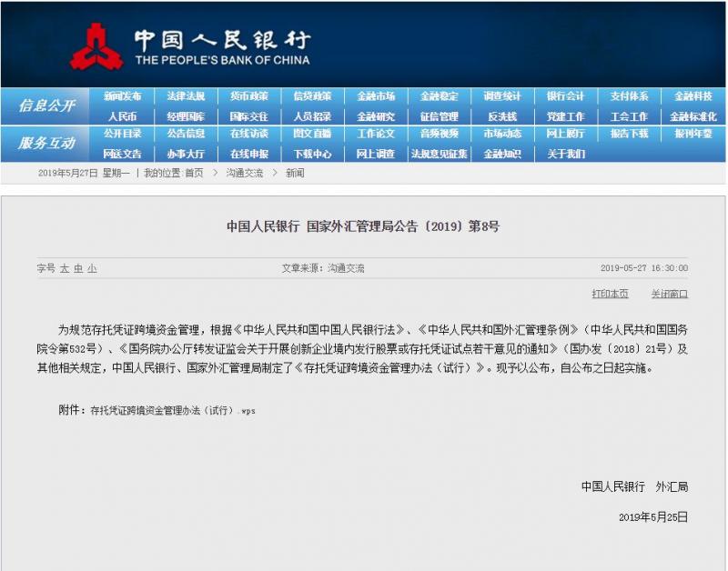
Task: Open the 金融市场 section
Action: click(376, 96)
